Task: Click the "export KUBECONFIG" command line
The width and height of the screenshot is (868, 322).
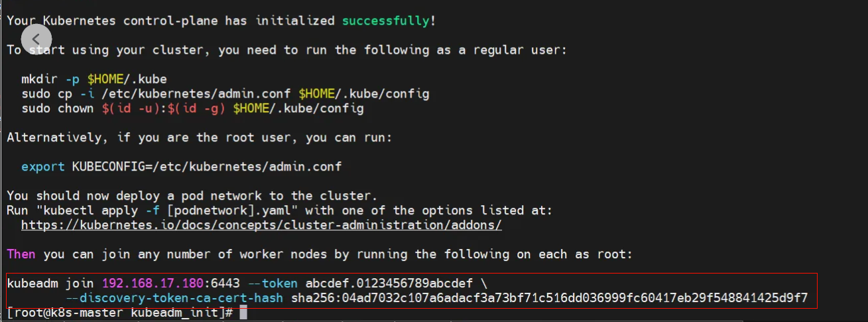Action: 181,167
